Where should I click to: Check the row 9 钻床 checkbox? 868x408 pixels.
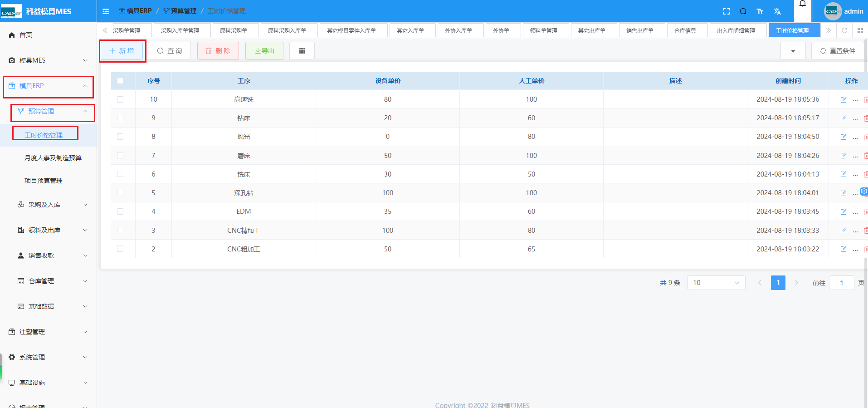[120, 118]
